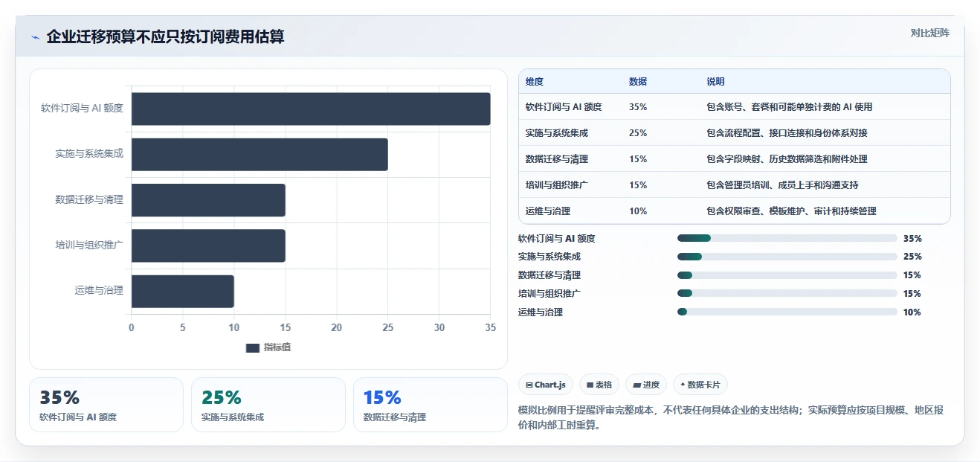Image resolution: width=980 pixels, height=462 pixels.
Task: Click the 维度 column header in the table
Action: [534, 82]
